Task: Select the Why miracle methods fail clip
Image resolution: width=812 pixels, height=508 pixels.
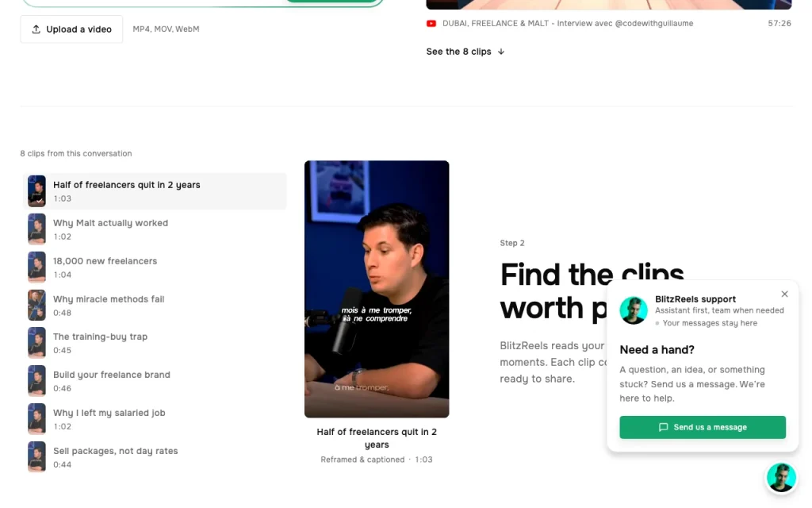Action: tap(155, 306)
